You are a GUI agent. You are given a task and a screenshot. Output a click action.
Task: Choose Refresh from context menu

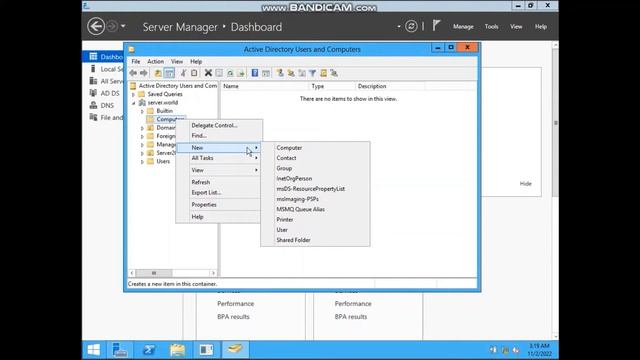[218, 182]
